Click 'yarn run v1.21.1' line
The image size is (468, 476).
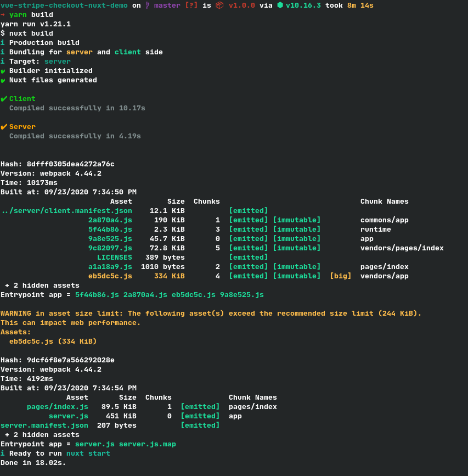click(x=36, y=24)
